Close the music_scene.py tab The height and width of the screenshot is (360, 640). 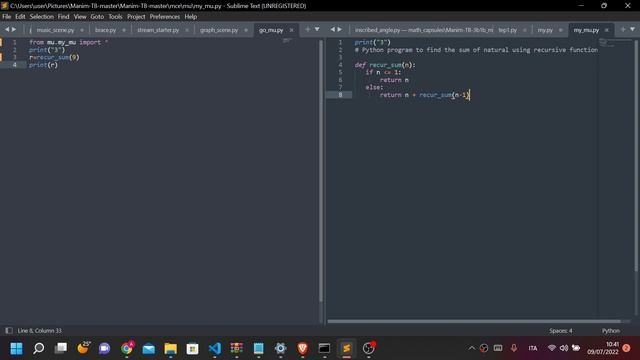(x=82, y=30)
